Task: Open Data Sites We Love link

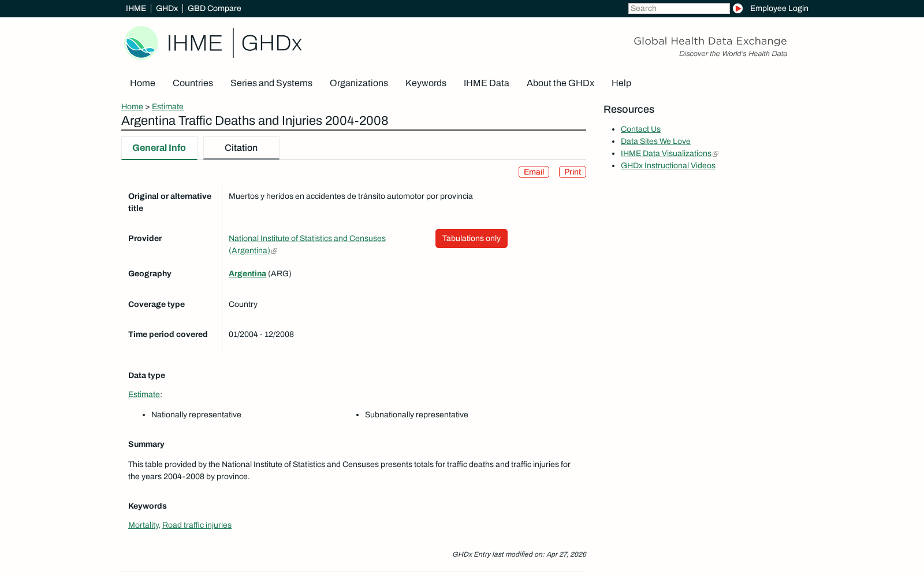Action: click(x=655, y=142)
